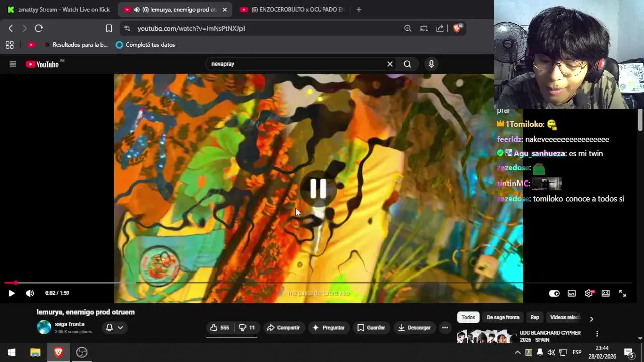644x362 pixels.
Task: Click the zoom magnifier in address bar
Action: (408, 29)
